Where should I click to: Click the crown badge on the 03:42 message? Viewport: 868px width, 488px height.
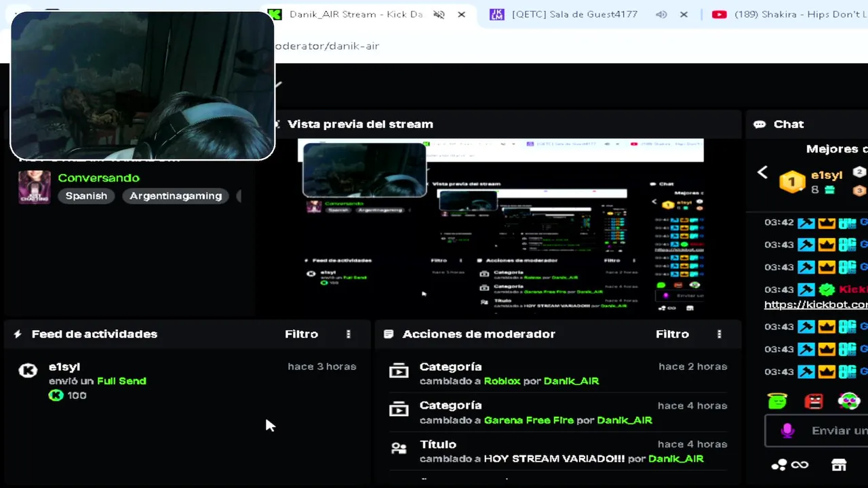(x=826, y=223)
